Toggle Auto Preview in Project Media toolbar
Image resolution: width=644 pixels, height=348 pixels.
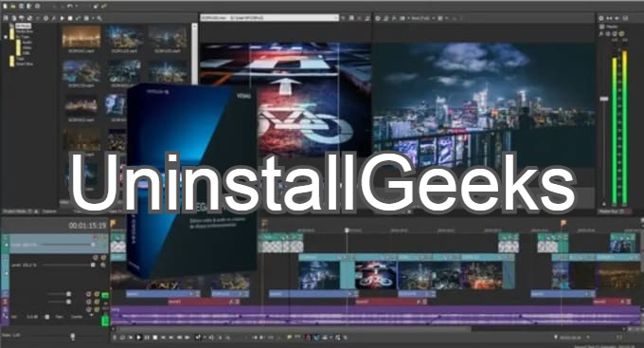(79, 18)
